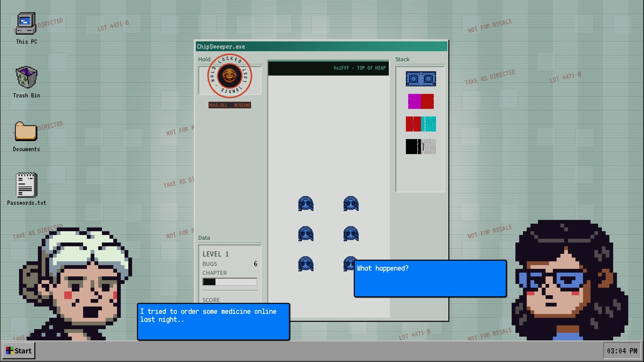644x362 pixels.
Task: Click the top-left bug in the grid
Action: click(x=306, y=204)
